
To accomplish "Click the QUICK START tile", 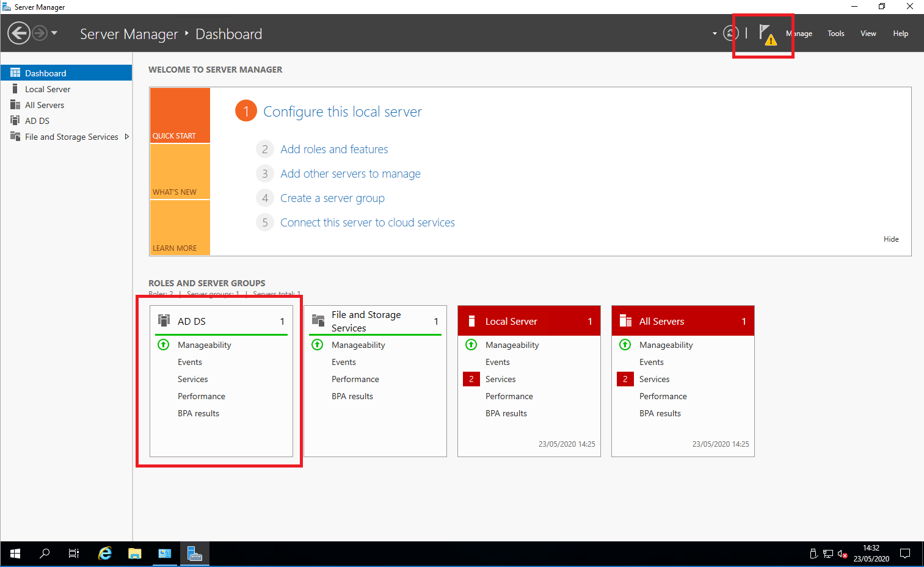I will pyautogui.click(x=180, y=115).
